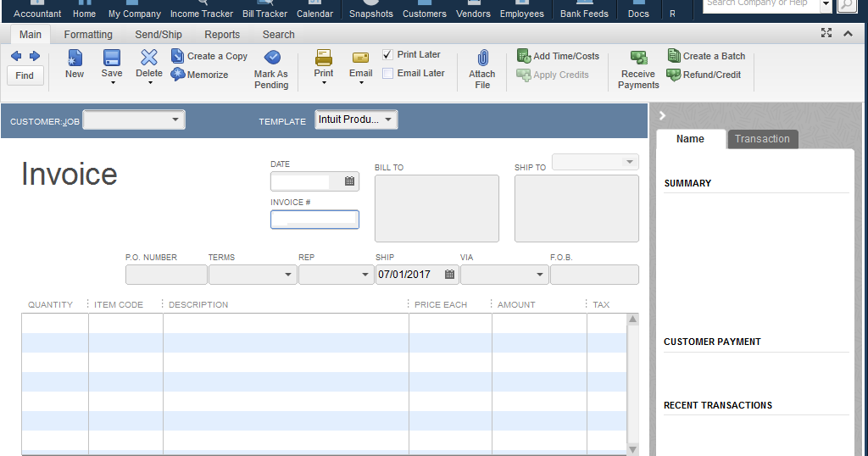Screen dimensions: 868x456
Task: Click the Bill To address box
Action: coord(437,209)
